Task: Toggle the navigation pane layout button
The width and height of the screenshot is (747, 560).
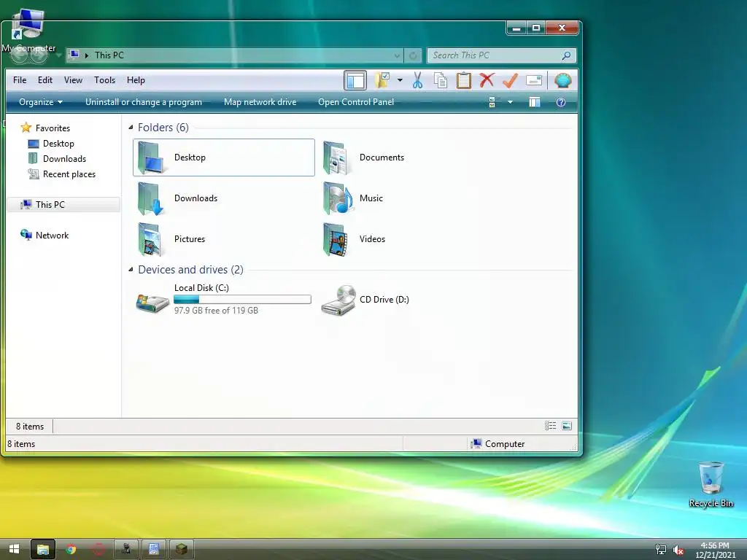Action: pos(355,80)
